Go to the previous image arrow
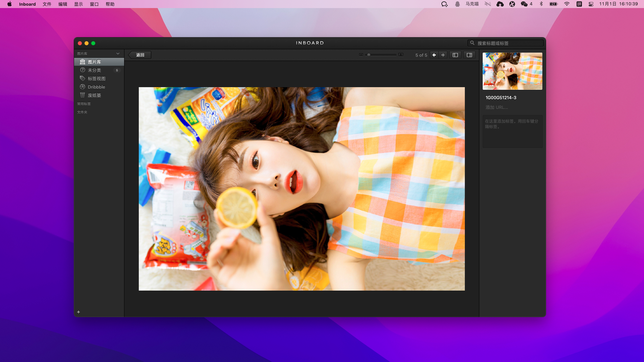 (x=434, y=55)
